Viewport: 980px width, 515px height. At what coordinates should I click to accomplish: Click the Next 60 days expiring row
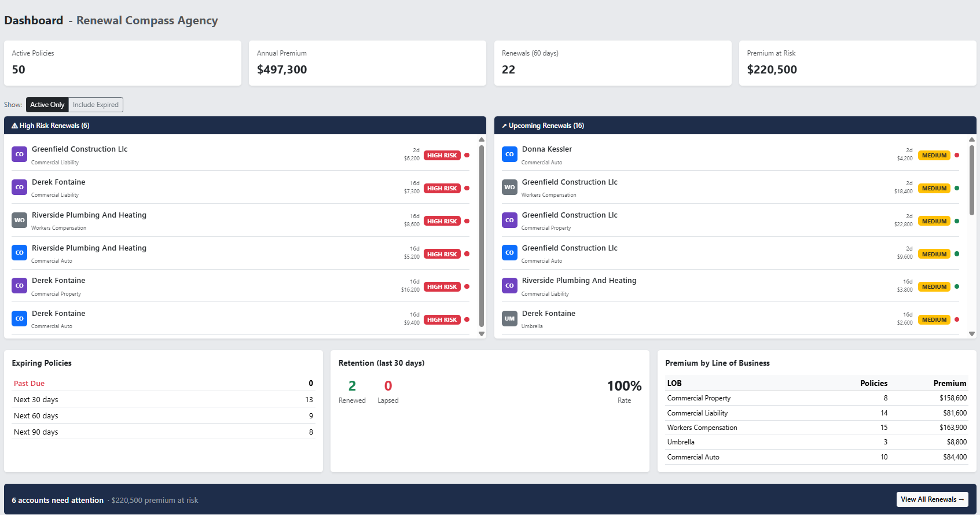tap(163, 415)
